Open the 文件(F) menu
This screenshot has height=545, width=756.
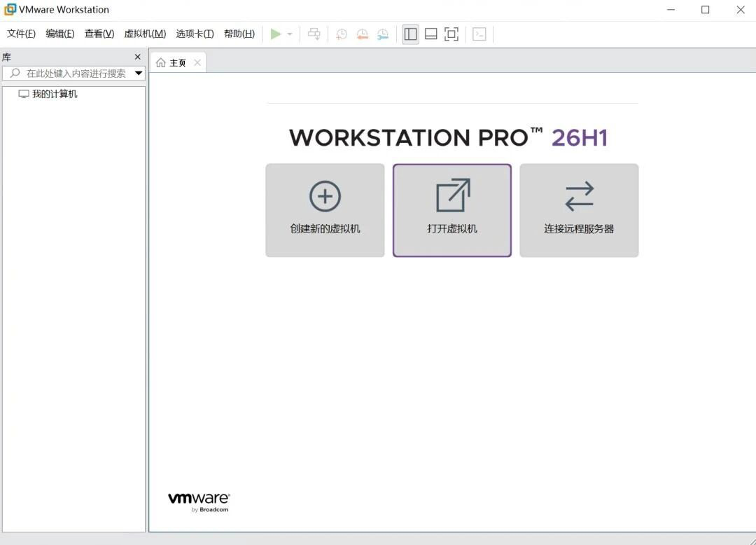click(x=21, y=34)
